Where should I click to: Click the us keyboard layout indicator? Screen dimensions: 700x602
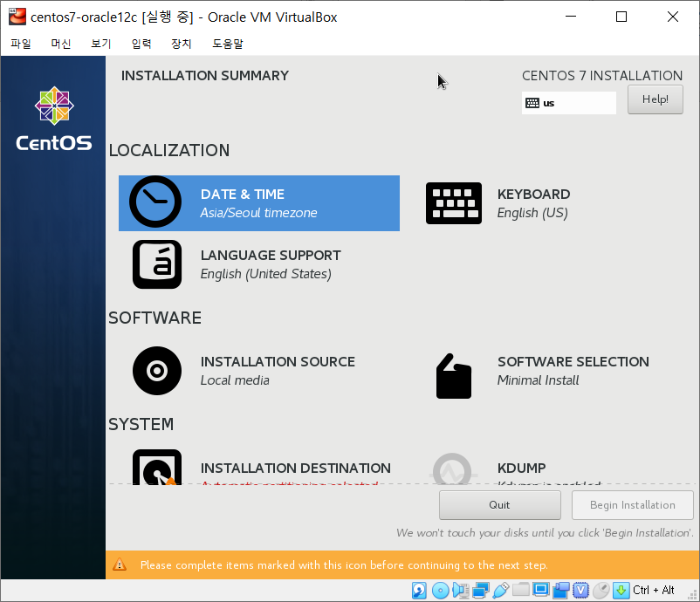[569, 103]
